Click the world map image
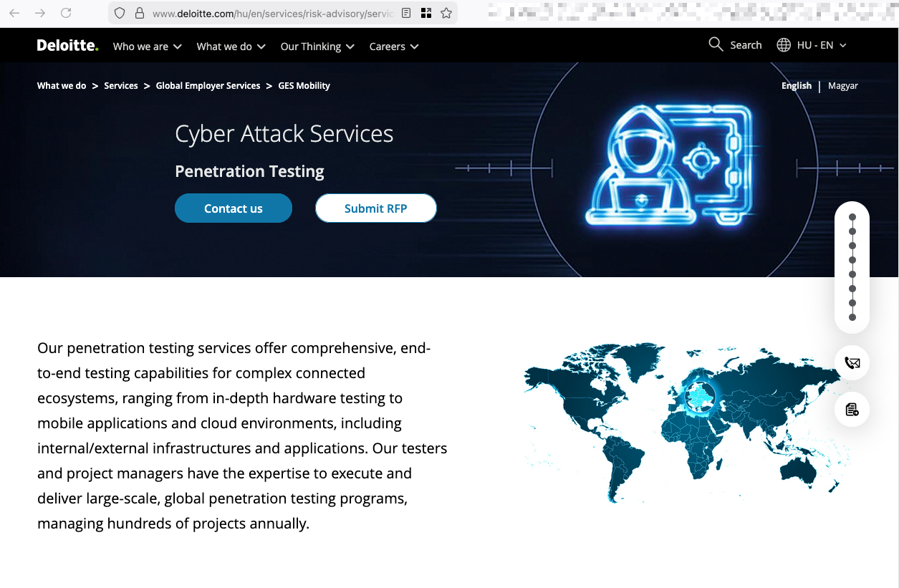Image resolution: width=899 pixels, height=588 pixels. click(x=686, y=423)
